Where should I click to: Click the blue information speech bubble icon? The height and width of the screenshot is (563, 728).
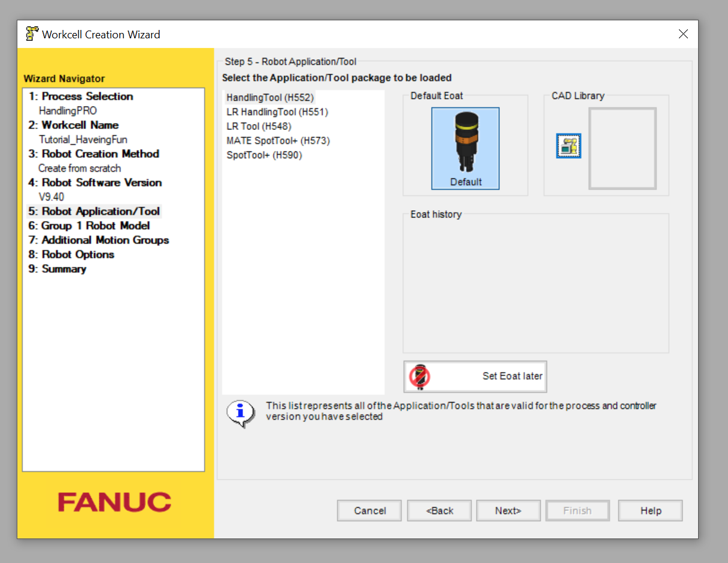click(x=241, y=413)
